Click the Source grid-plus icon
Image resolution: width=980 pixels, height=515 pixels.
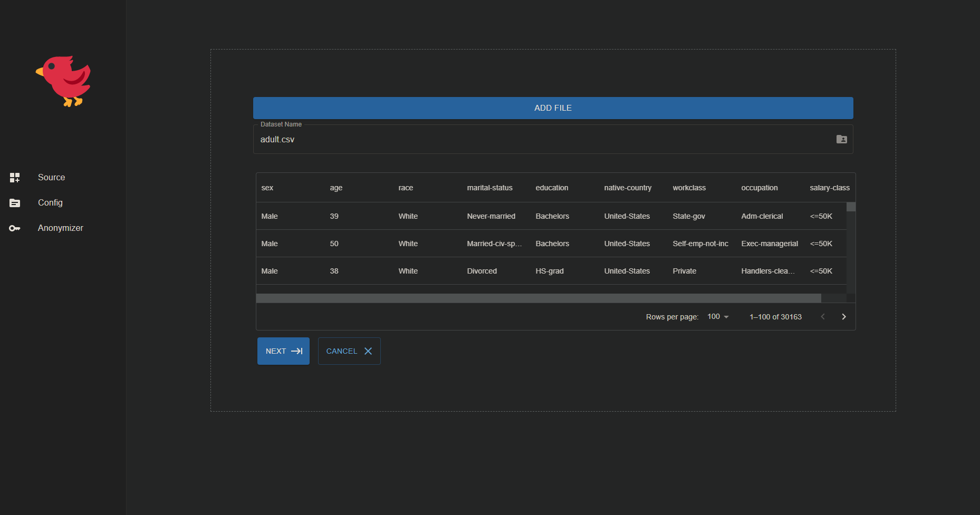coord(15,178)
